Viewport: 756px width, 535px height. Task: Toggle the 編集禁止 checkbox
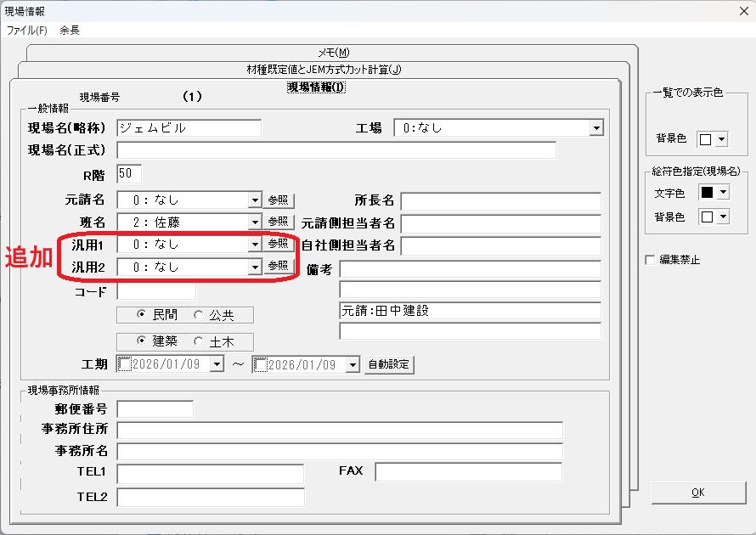click(651, 260)
